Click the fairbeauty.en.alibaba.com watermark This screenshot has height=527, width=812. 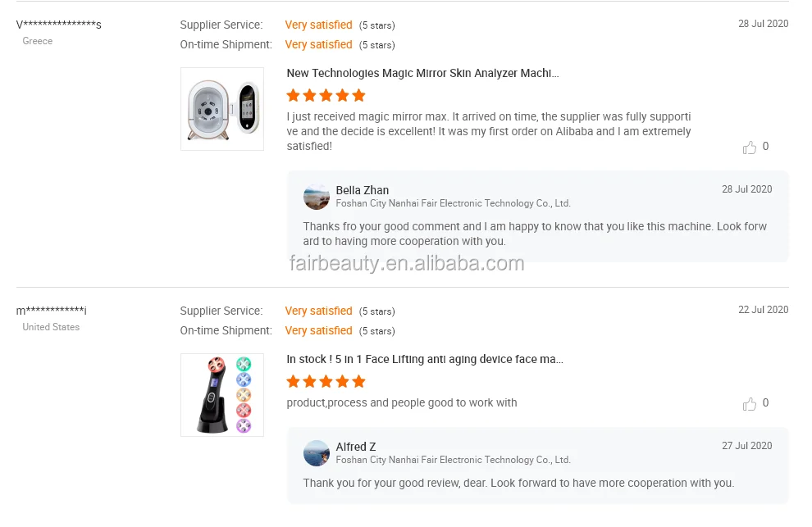(407, 263)
